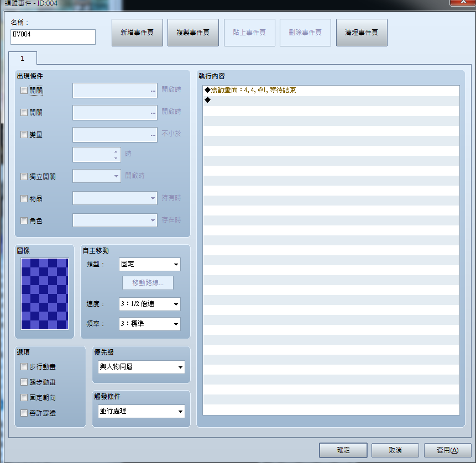476x463 pixels.
Task: Toggle the 獨立開關 checkbox
Action: 24,177
